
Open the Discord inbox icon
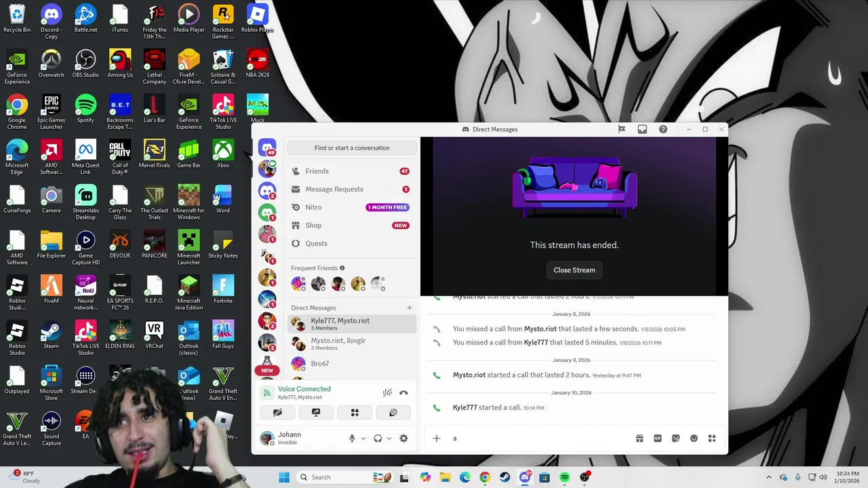click(642, 129)
